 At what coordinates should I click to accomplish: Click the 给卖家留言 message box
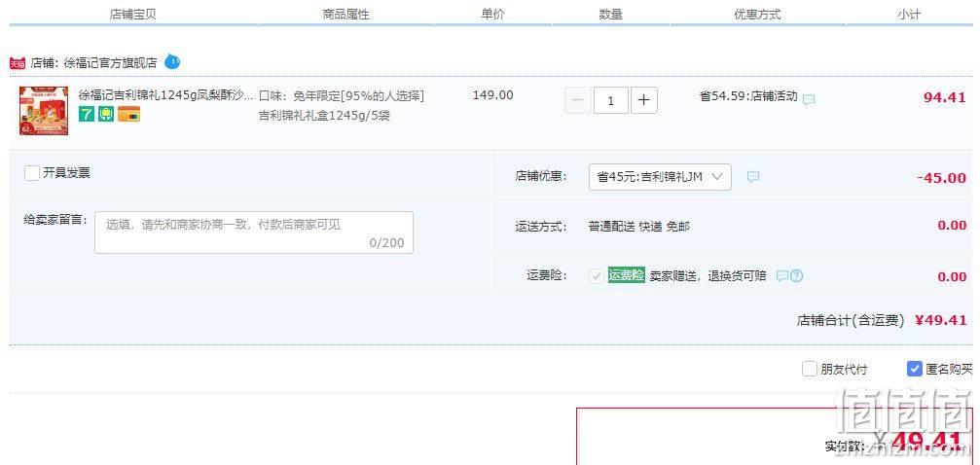(x=254, y=232)
